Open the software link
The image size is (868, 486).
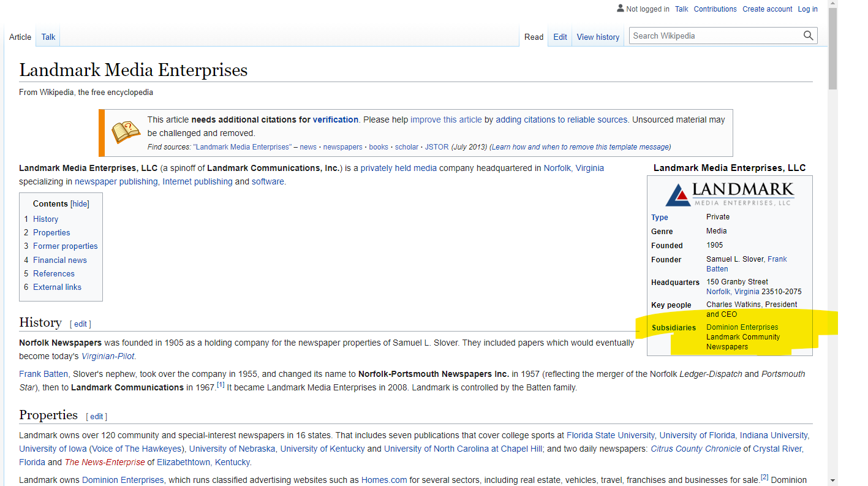coord(268,181)
